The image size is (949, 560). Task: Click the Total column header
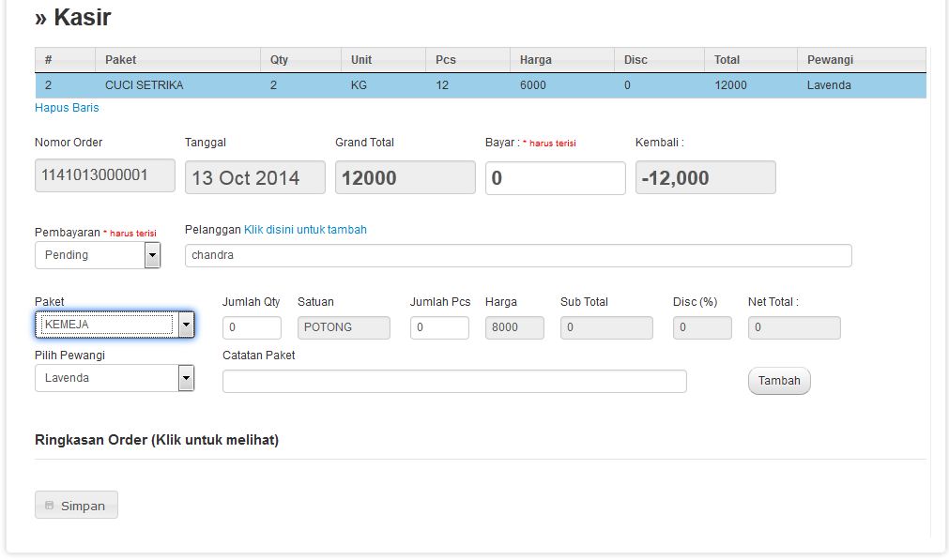point(751,60)
